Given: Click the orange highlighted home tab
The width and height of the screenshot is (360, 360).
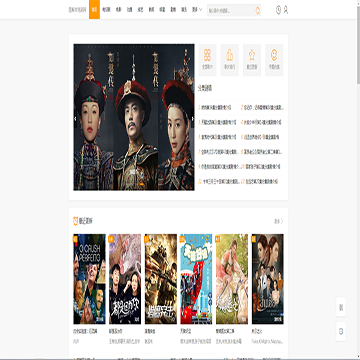Looking at the screenshot, I should [94, 10].
